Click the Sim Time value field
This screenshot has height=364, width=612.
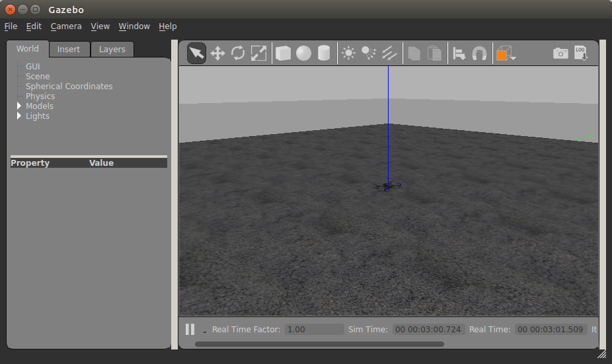tap(428, 329)
